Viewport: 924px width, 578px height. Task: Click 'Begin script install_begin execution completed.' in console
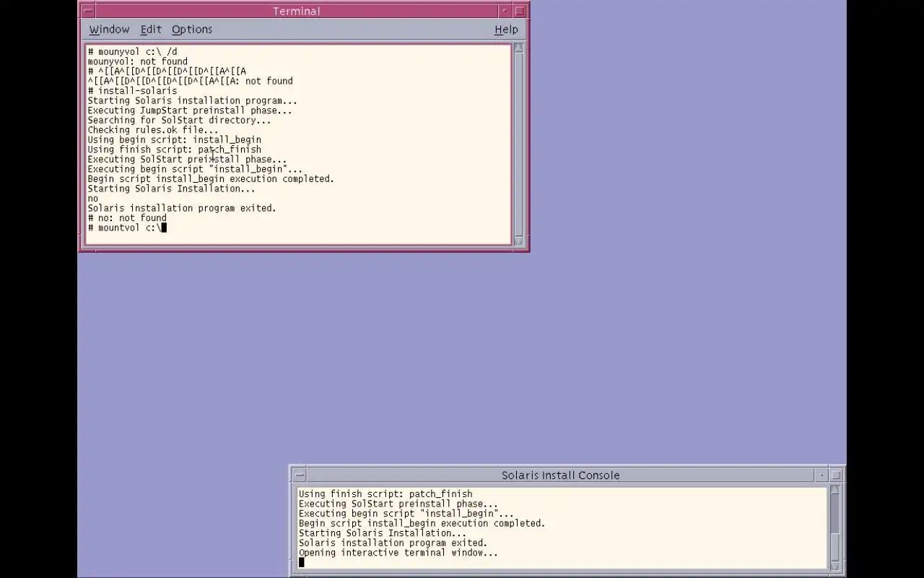click(x=422, y=524)
